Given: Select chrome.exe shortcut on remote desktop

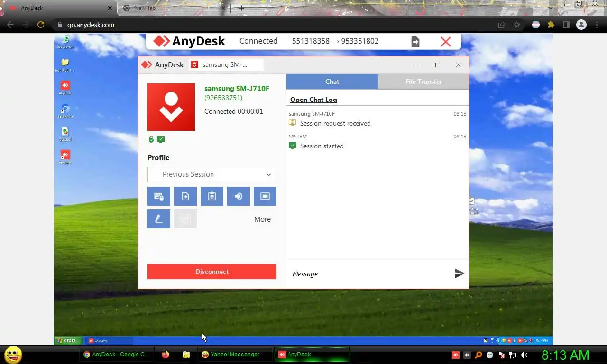Looking at the screenshot, I should pyautogui.click(x=65, y=111).
